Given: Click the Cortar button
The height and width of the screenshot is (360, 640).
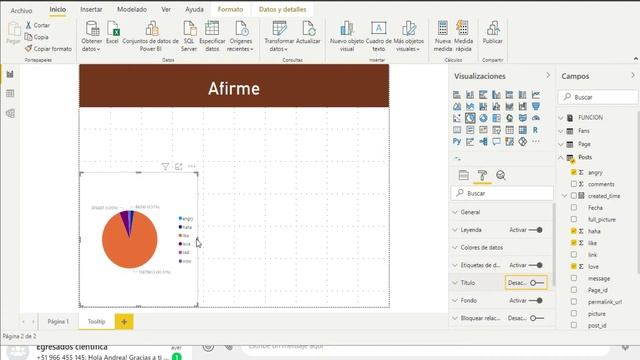Looking at the screenshot, I should point(38,25).
